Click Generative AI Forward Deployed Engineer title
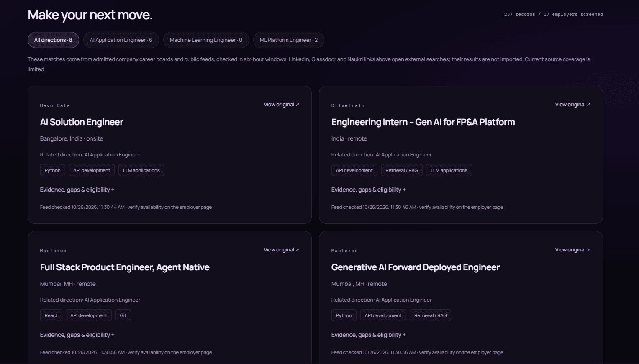Screen dimensions: 639x364 click(x=416, y=267)
